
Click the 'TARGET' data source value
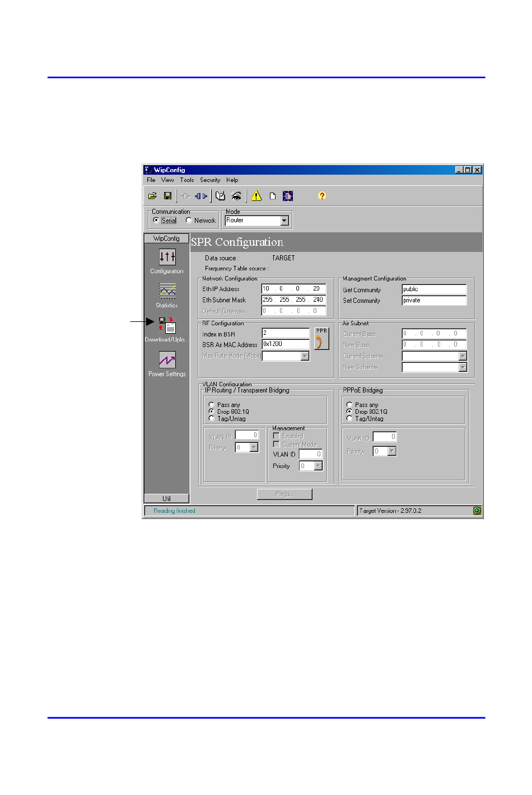283,258
